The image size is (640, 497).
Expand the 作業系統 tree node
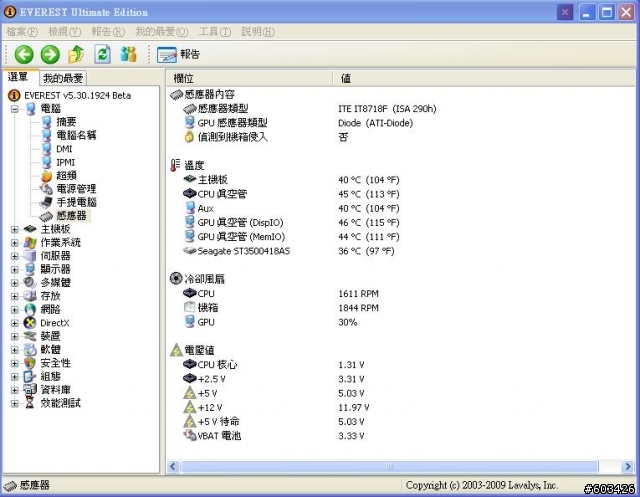click(x=15, y=243)
